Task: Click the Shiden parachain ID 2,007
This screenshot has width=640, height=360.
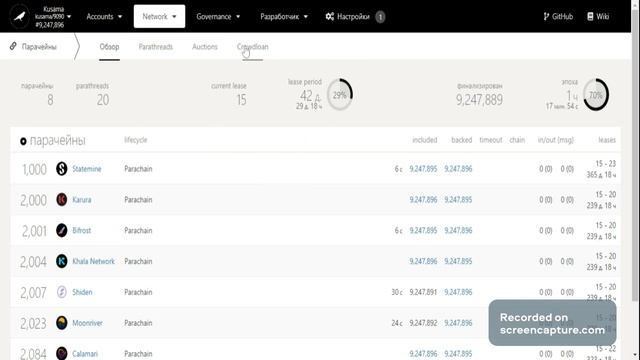Action: pyautogui.click(x=33, y=293)
